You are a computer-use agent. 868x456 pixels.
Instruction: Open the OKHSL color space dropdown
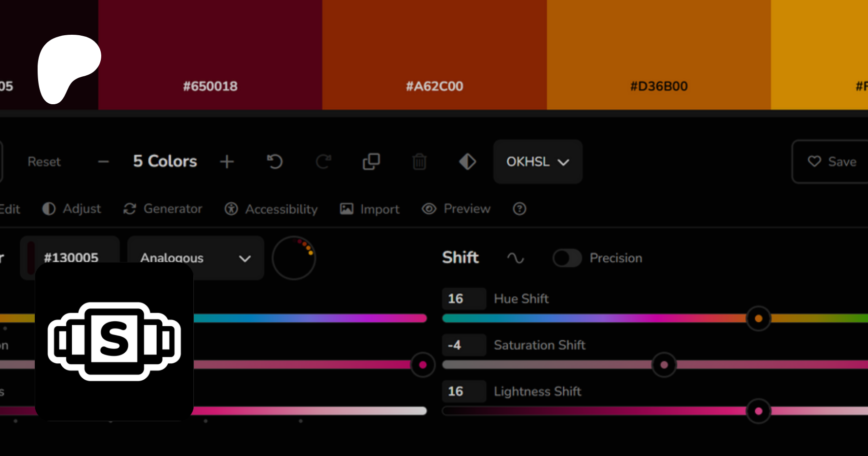[537, 162]
